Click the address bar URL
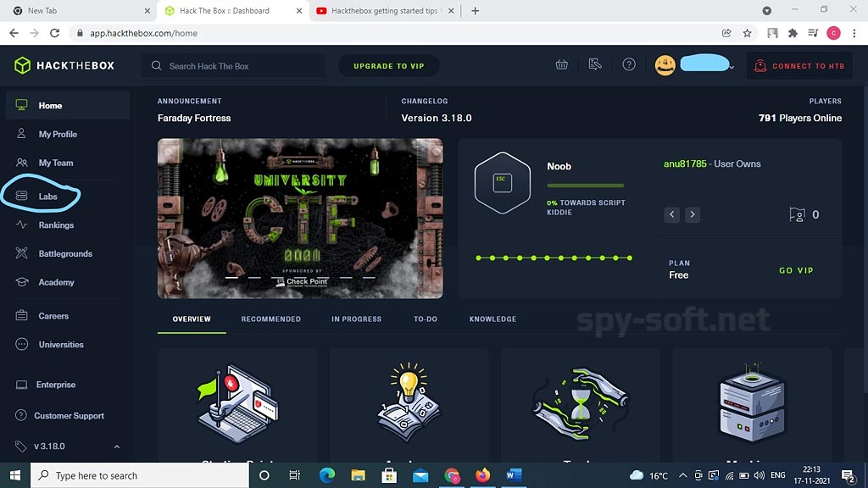The width and height of the screenshot is (868, 488). tap(144, 33)
